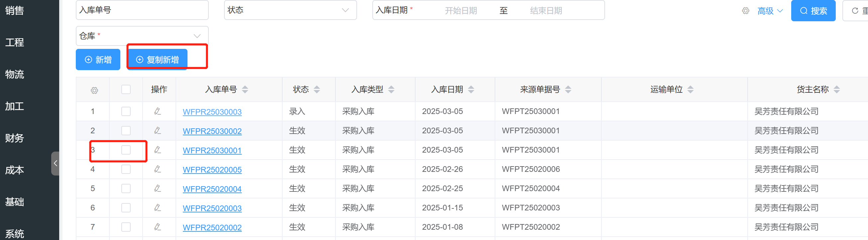This screenshot has height=240, width=868.
Task: Click the 开始日期 start date field
Action: click(461, 11)
